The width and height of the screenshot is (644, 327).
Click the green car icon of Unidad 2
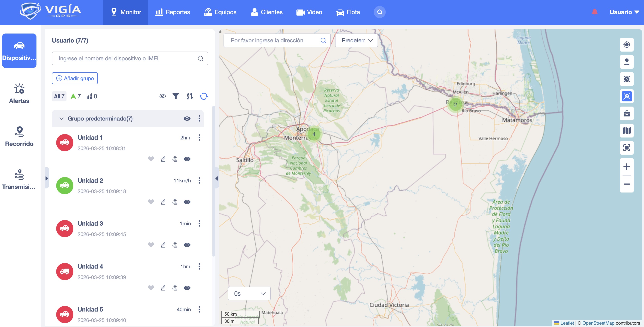[65, 186]
